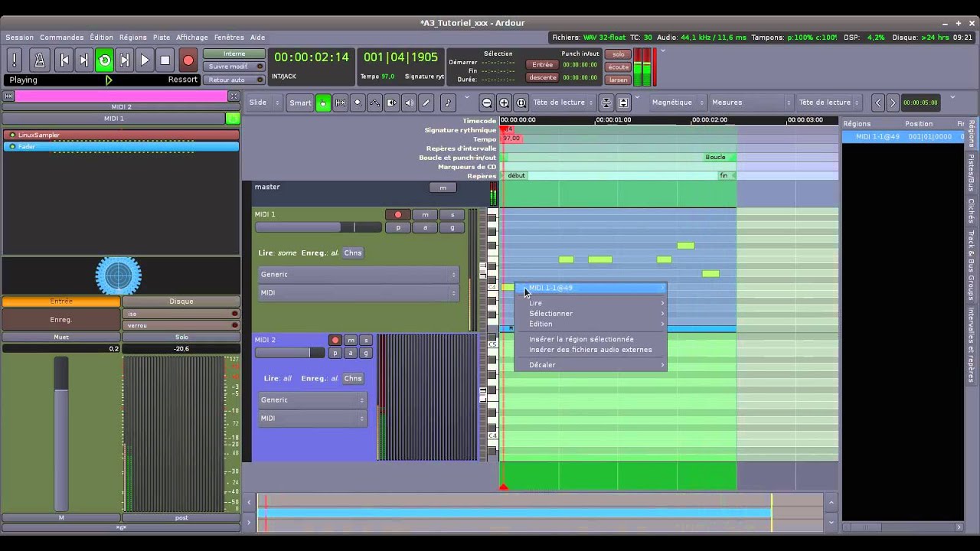This screenshot has height=551, width=980.
Task: Adjust mixer strip vertical gain fader
Action: 61,435
